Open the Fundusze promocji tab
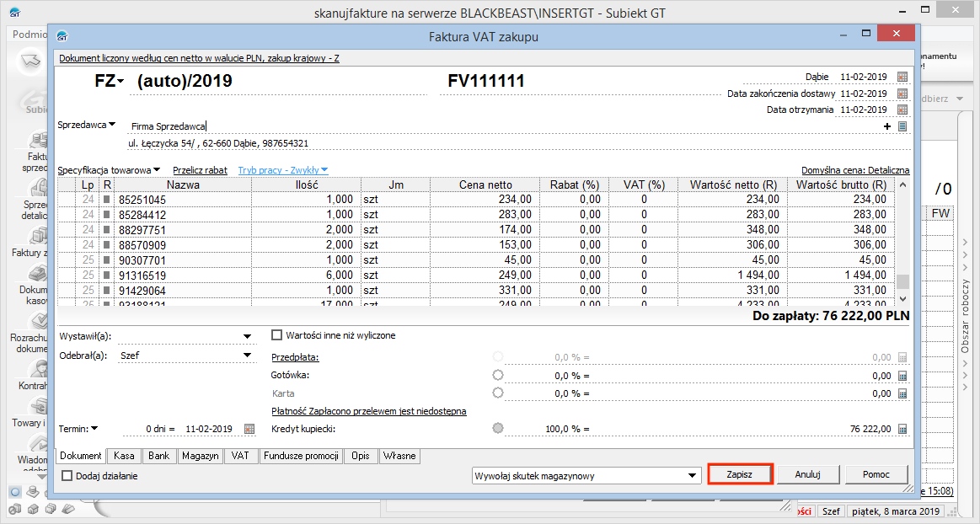 click(x=302, y=456)
